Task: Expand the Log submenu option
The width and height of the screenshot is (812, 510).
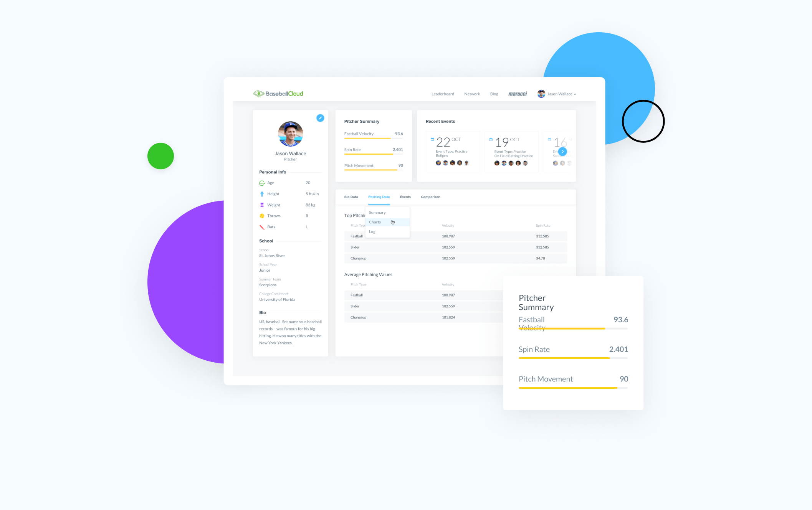Action: click(x=372, y=230)
